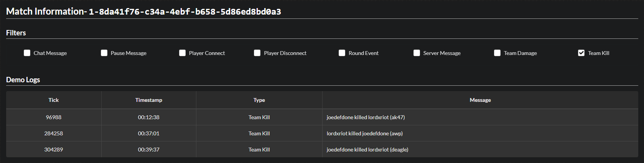The width and height of the screenshot is (644, 163).
Task: Tick the Round Event checkbox
Action: click(342, 53)
